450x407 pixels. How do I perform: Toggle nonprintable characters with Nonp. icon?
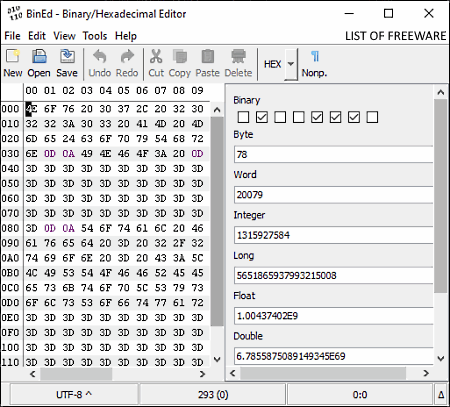(x=315, y=56)
